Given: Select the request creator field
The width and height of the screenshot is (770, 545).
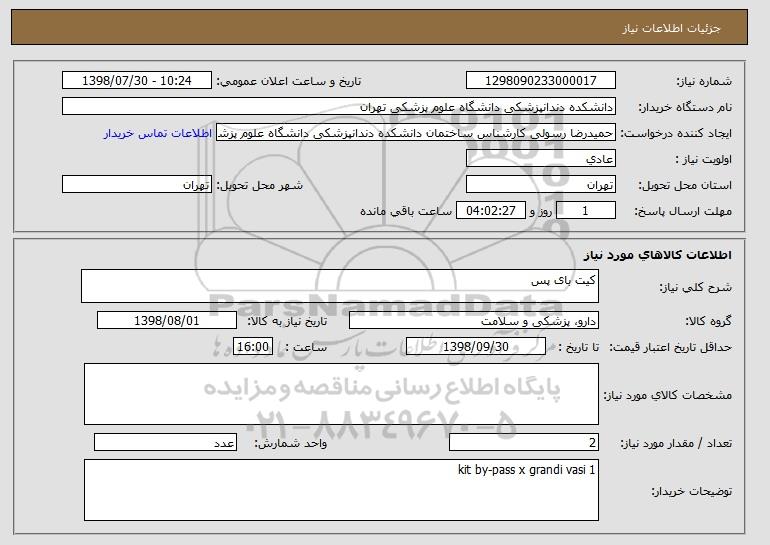Looking at the screenshot, I should pos(416,133).
